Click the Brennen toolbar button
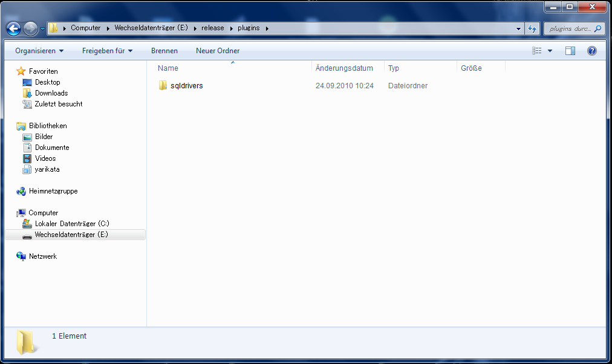This screenshot has width=612, height=364. click(164, 51)
